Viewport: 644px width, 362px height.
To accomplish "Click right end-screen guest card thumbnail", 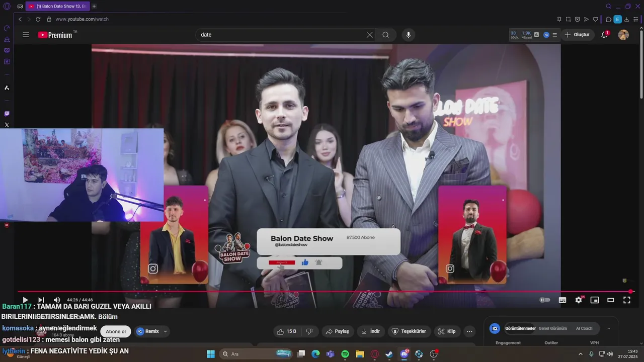I will (x=472, y=235).
